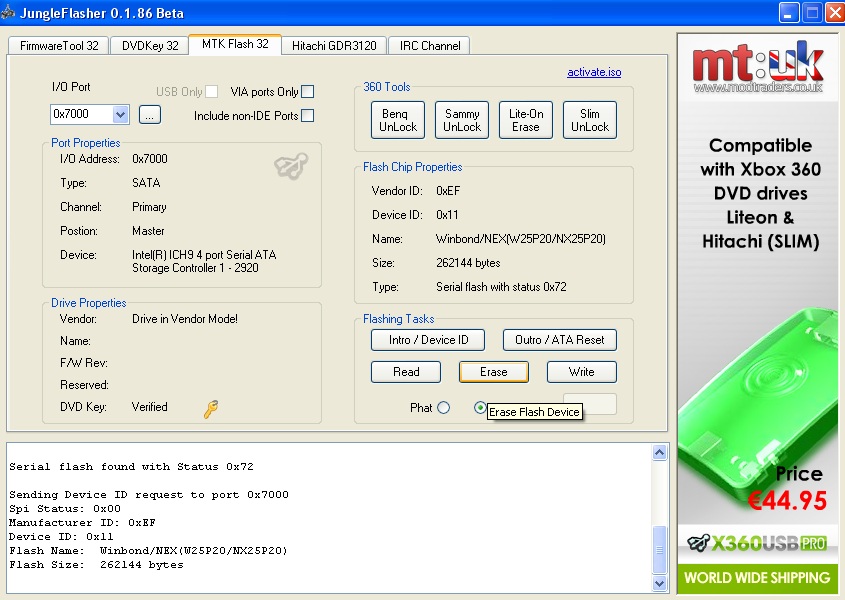This screenshot has height=600, width=845.
Task: Click the Sammy UnLock button
Action: point(462,120)
